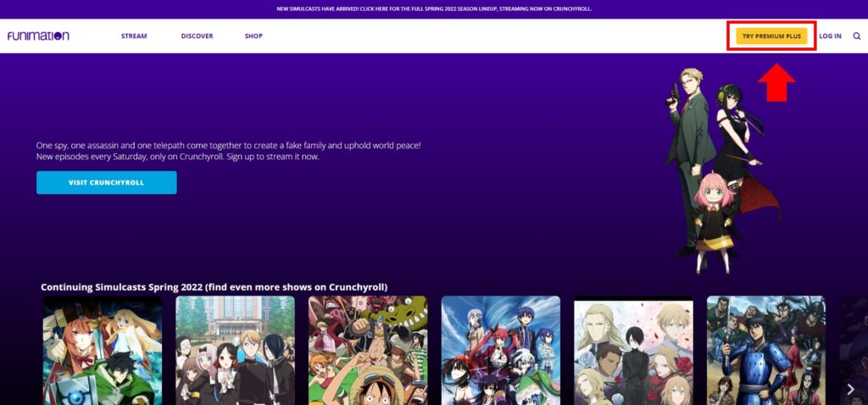This screenshot has width=868, height=405.
Task: Click the Try Premium Plus button
Action: (771, 36)
